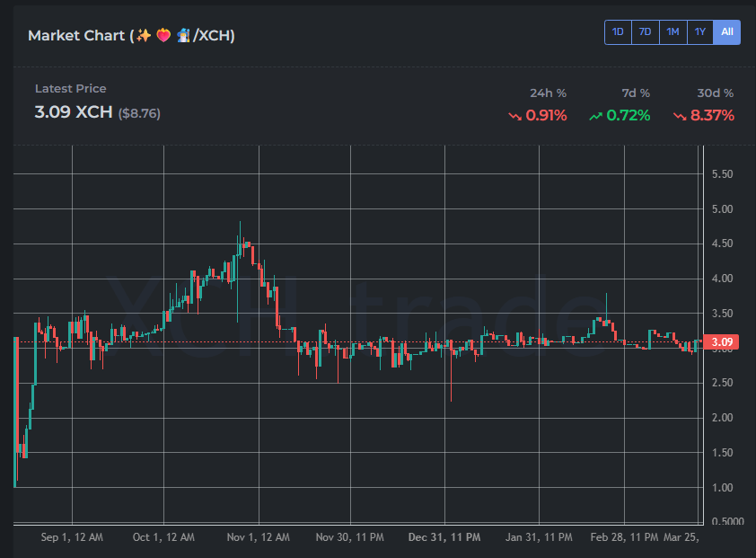Switch chart range to 1D
This screenshot has width=756, height=558.
coord(618,32)
